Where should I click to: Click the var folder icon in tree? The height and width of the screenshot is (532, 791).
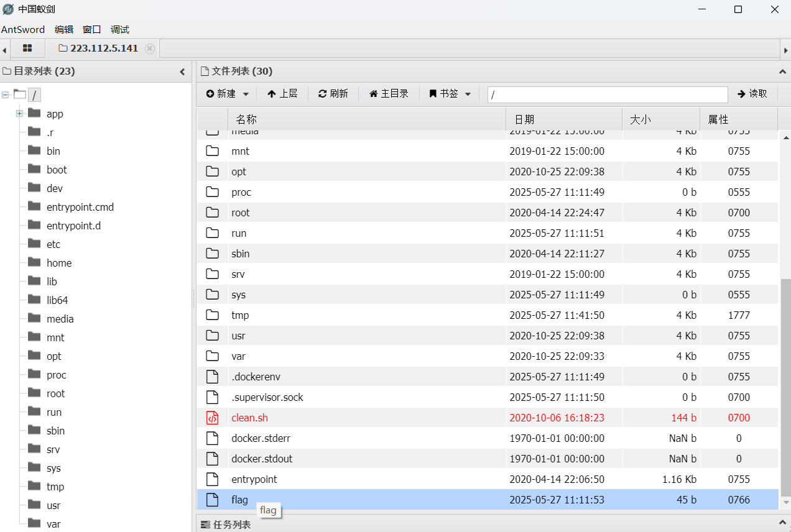pyautogui.click(x=34, y=523)
